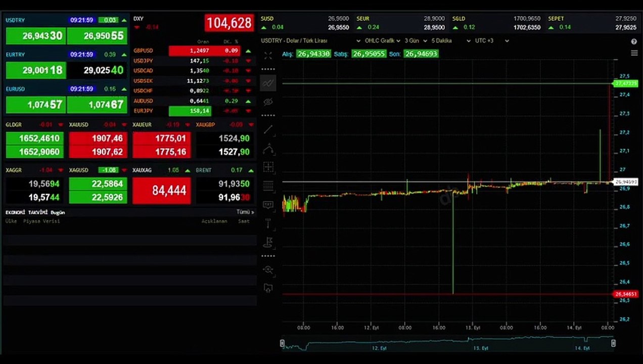The width and height of the screenshot is (643, 364).
Task: Click the EURTRY bid price 29,00118
Action: tap(36, 70)
